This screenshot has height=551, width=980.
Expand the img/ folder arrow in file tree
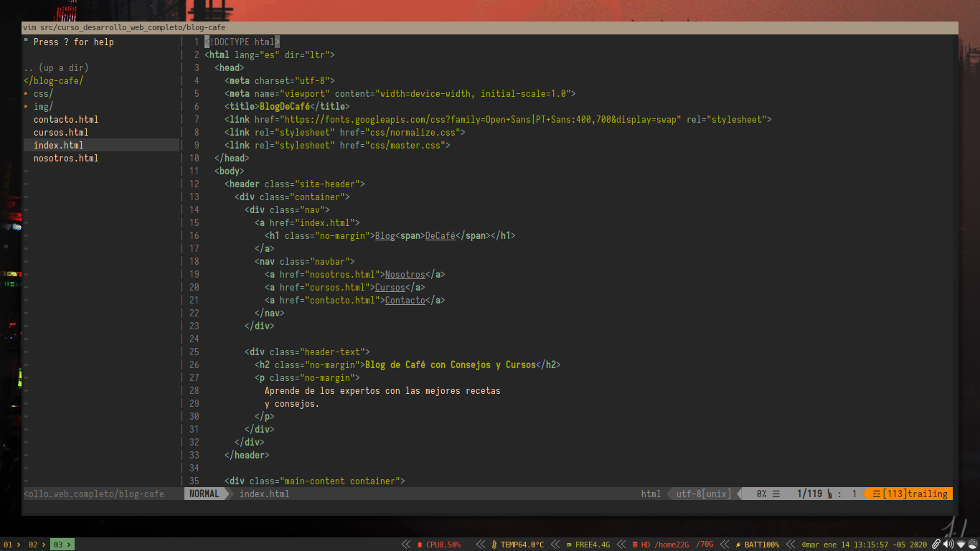[26, 106]
